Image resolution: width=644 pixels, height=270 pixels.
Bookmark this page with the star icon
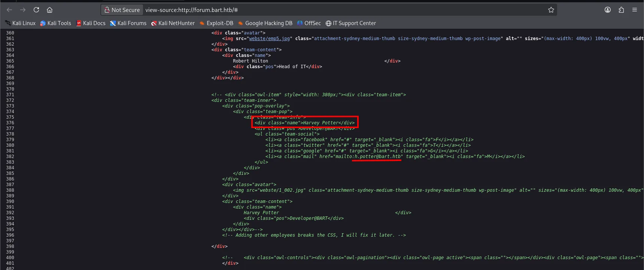551,10
